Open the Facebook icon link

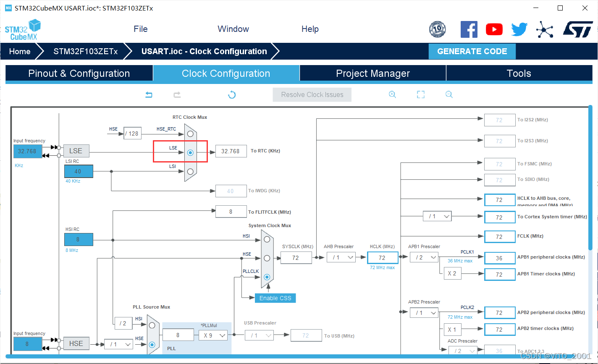pos(469,29)
